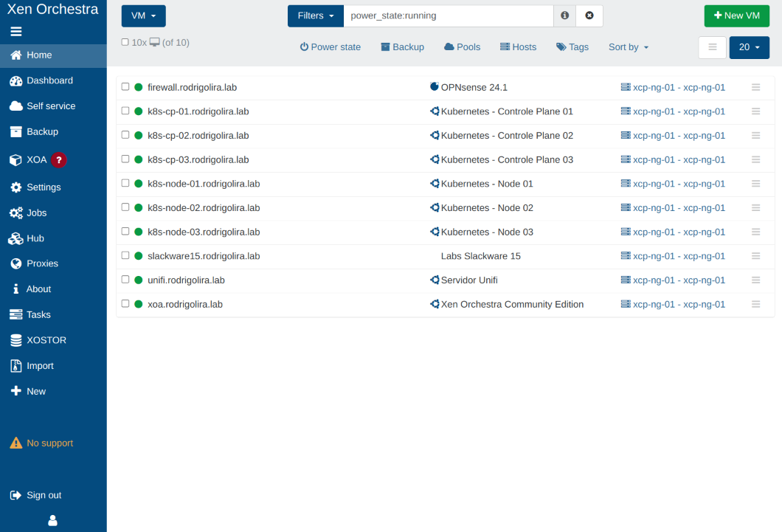Image resolution: width=782 pixels, height=532 pixels.
Task: Open the Pools filter
Action: coord(463,47)
